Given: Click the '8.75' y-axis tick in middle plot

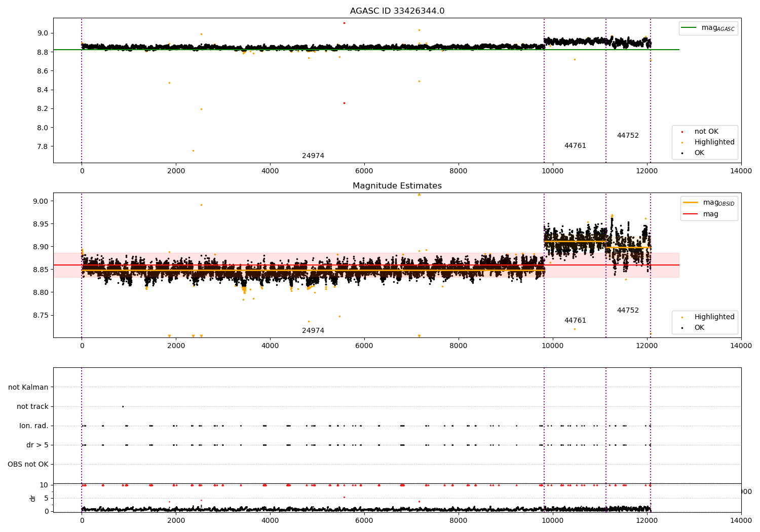Looking at the screenshot, I should click(x=41, y=315).
